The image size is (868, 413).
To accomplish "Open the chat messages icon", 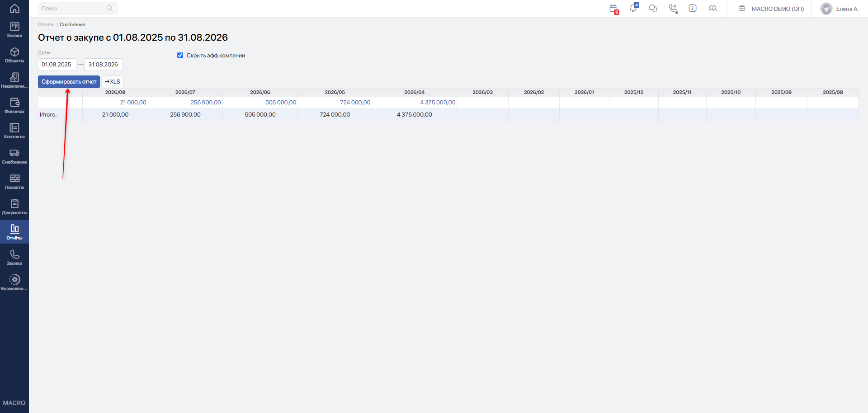I will [653, 8].
